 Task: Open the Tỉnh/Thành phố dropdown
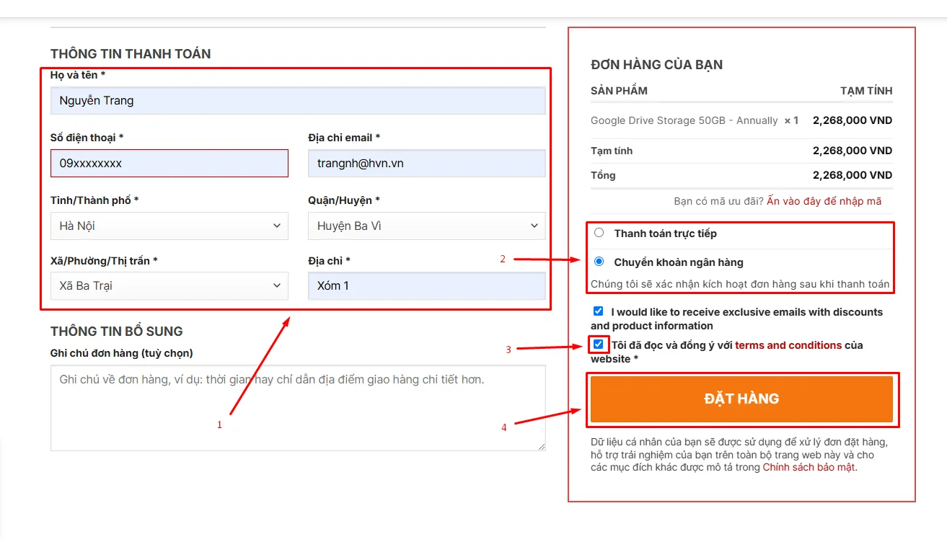tap(169, 226)
